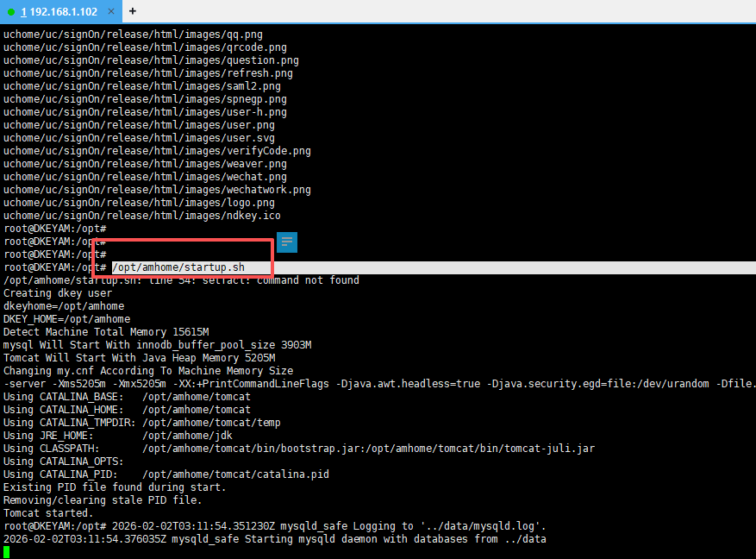756x559 pixels.
Task: Click the JRE_HOME path /opt/amhome/jdk
Action: (184, 436)
